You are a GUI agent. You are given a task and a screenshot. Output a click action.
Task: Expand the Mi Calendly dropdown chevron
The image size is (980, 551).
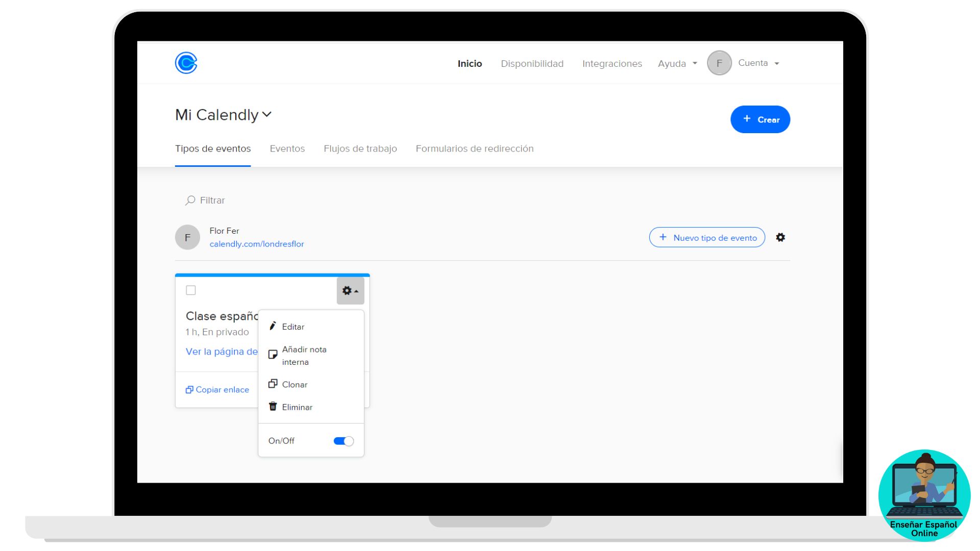pos(267,115)
